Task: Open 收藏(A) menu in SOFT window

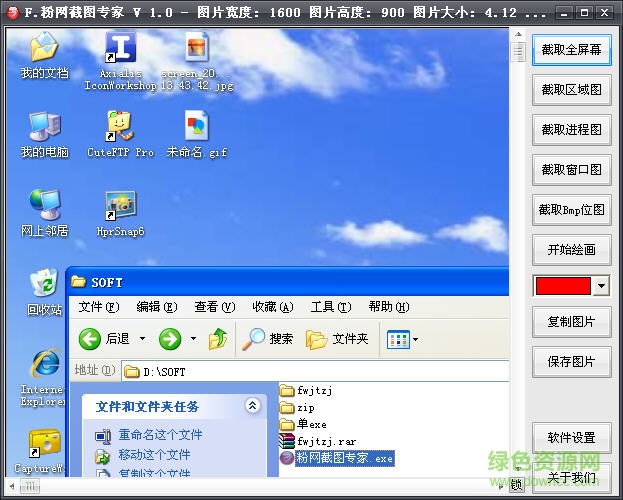Action: point(273,307)
